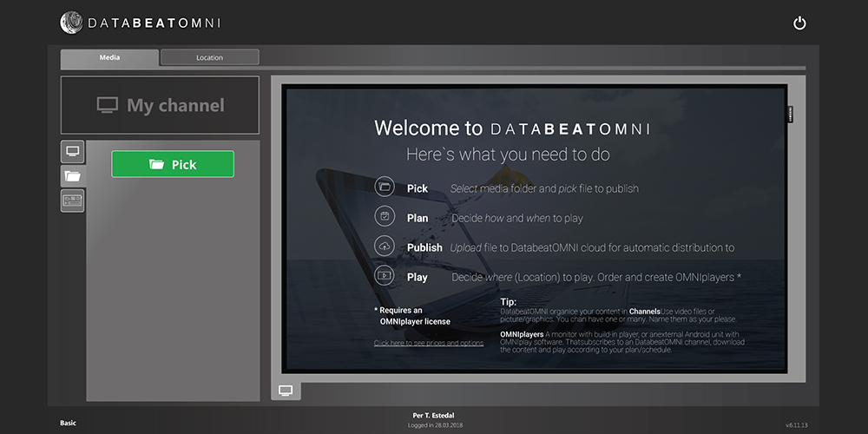Click the monitor tab below preview

pyautogui.click(x=286, y=391)
